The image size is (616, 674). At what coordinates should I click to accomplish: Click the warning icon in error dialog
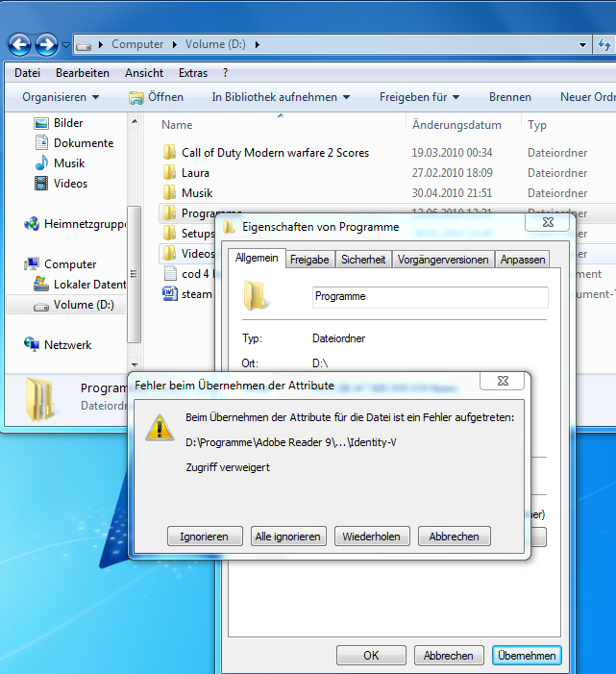pos(160,428)
